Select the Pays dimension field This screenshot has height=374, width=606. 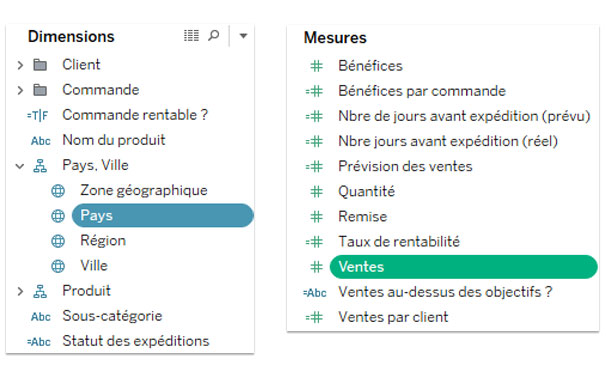(163, 216)
